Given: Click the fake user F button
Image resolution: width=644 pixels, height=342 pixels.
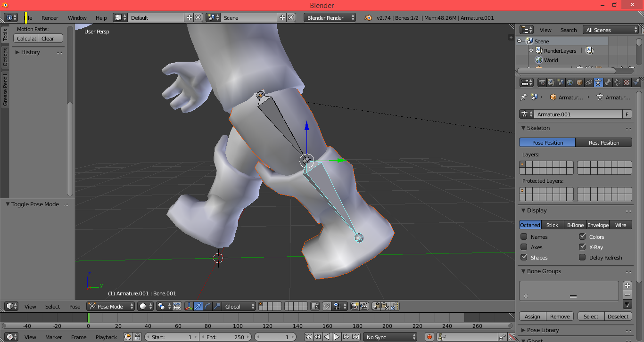Looking at the screenshot, I should coord(627,114).
